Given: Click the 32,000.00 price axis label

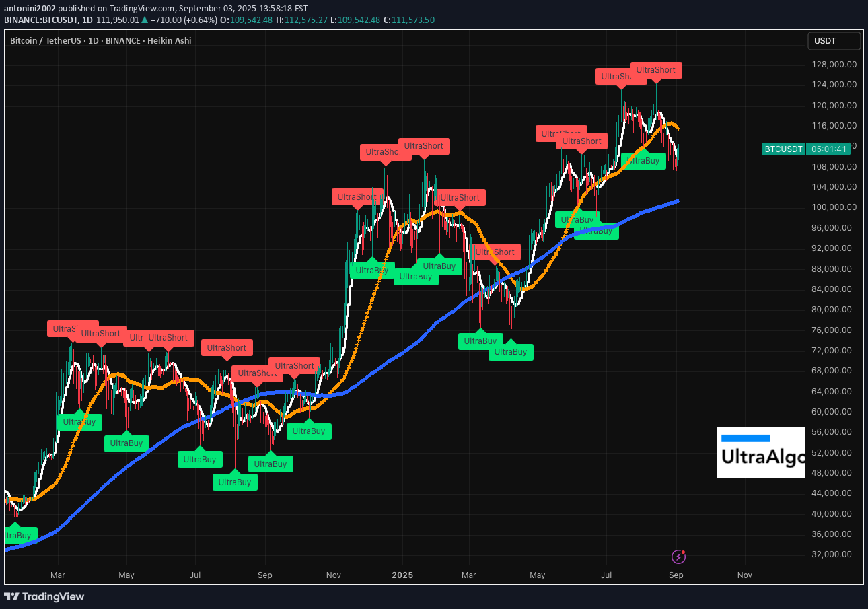Looking at the screenshot, I should 833,554.
